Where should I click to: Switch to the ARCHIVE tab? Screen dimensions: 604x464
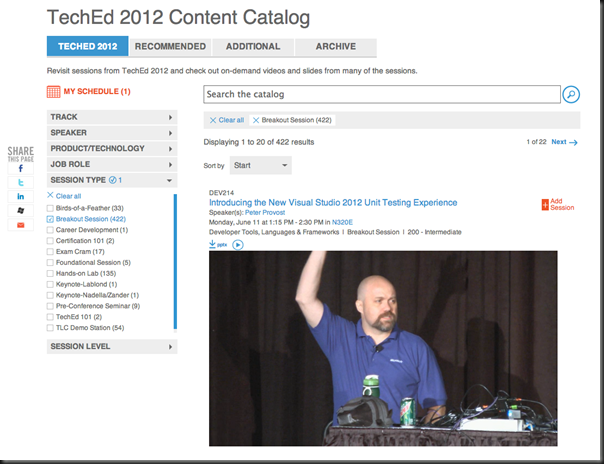pos(336,47)
